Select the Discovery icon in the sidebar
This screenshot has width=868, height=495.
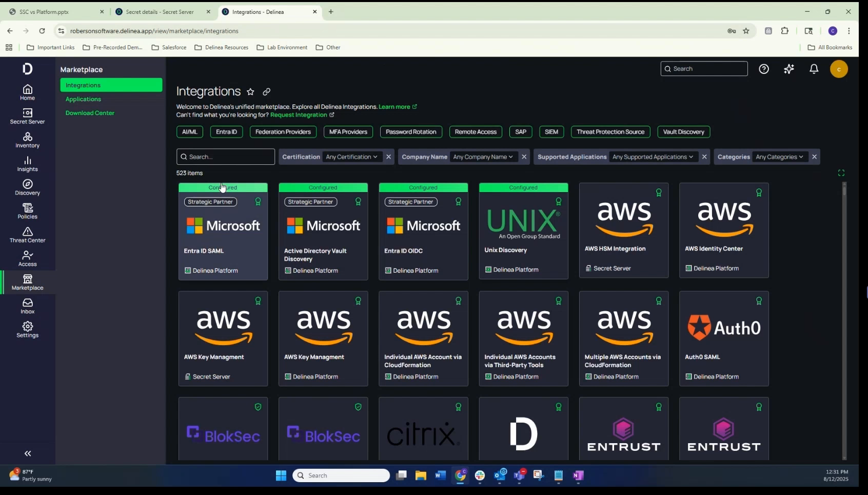pyautogui.click(x=27, y=188)
